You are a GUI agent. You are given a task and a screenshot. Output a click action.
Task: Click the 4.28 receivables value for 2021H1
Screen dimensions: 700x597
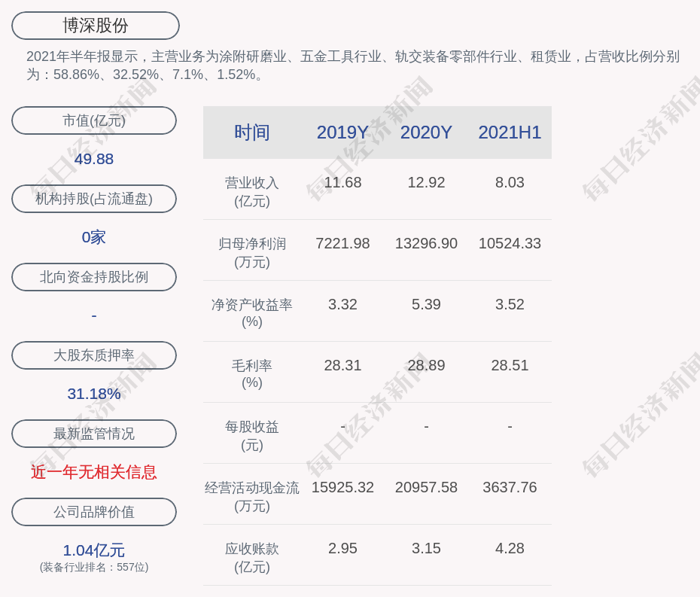click(510, 549)
